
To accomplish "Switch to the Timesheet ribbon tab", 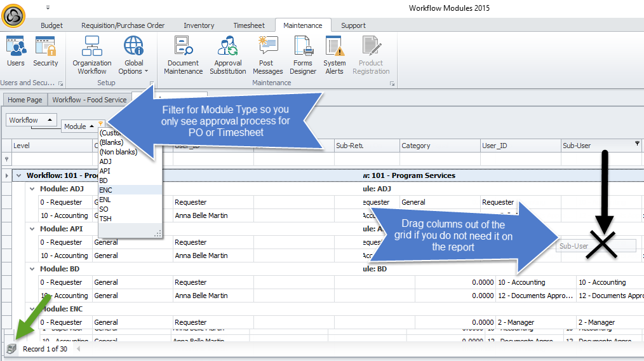I will 249,25.
